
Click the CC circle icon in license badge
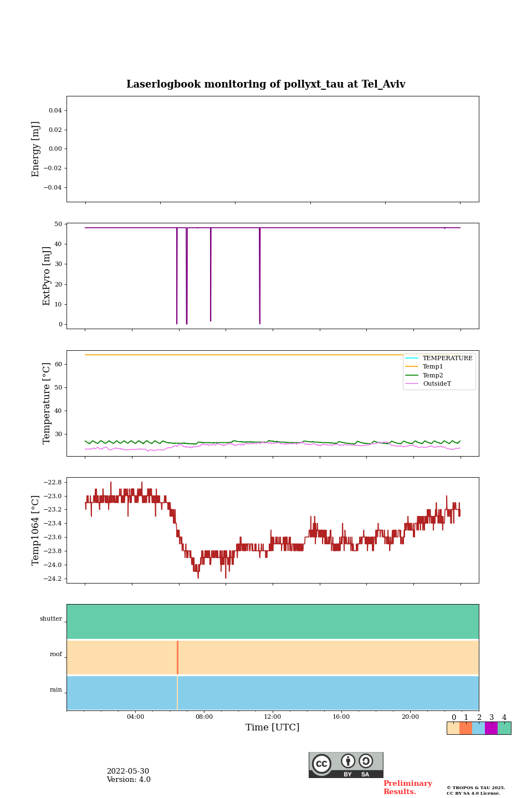pyautogui.click(x=321, y=764)
